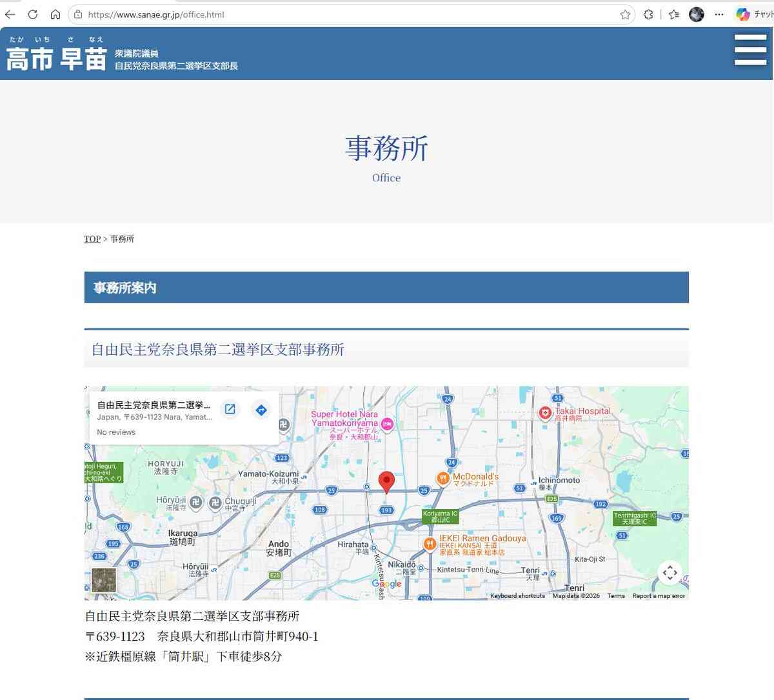Open the map's Keyboard shortcuts

coord(517,595)
